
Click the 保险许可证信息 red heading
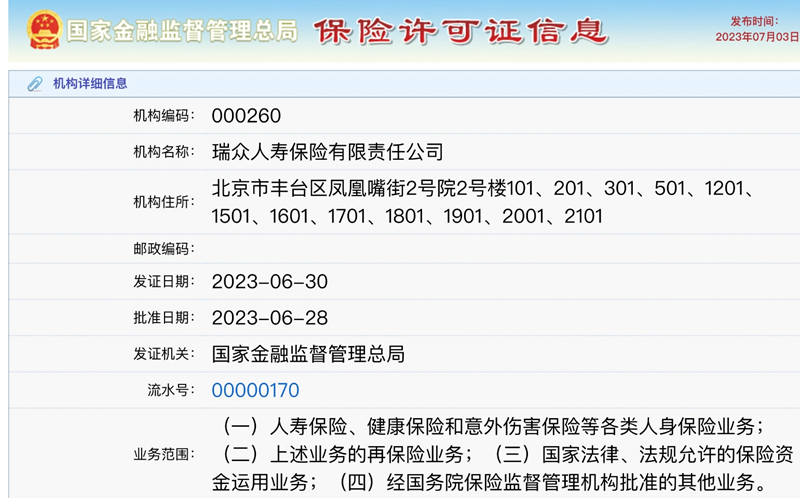coord(461,31)
